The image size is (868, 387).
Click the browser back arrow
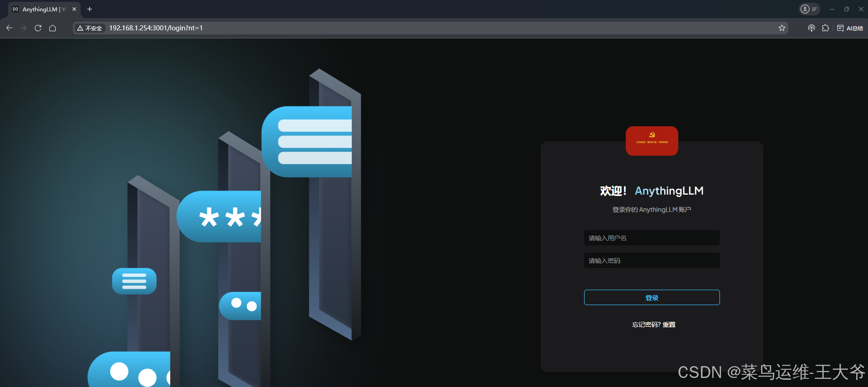coord(9,28)
